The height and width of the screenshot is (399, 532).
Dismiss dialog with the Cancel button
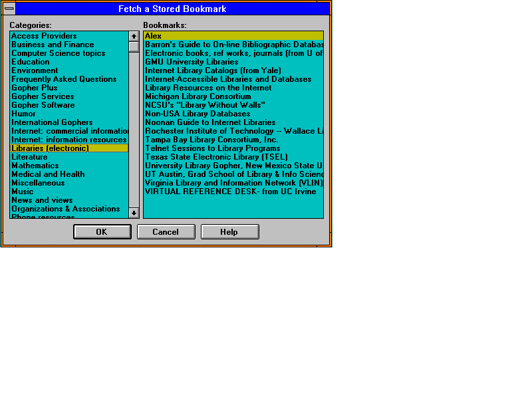[166, 231]
